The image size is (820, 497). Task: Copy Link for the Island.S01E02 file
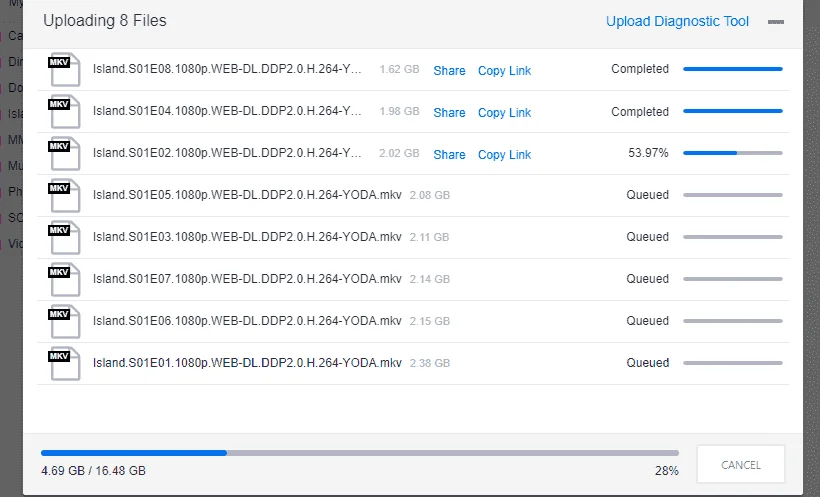coord(504,154)
